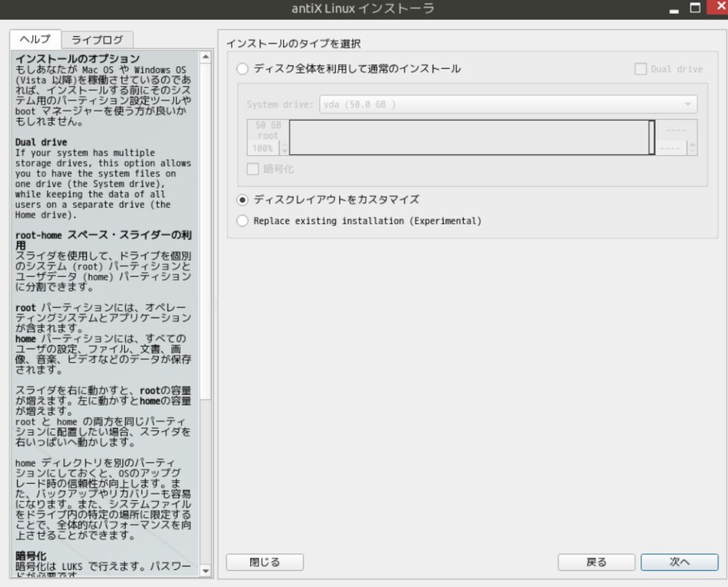Proceed with the 次へ button
728x587 pixels.
679,562
